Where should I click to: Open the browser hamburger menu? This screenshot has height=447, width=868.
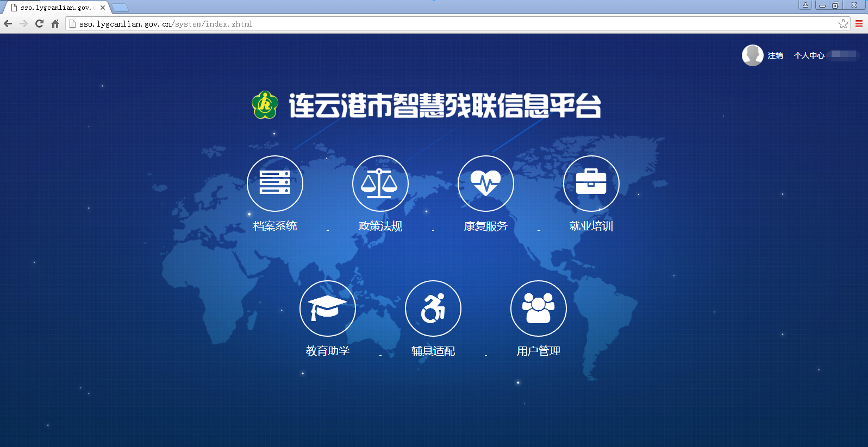(x=859, y=24)
